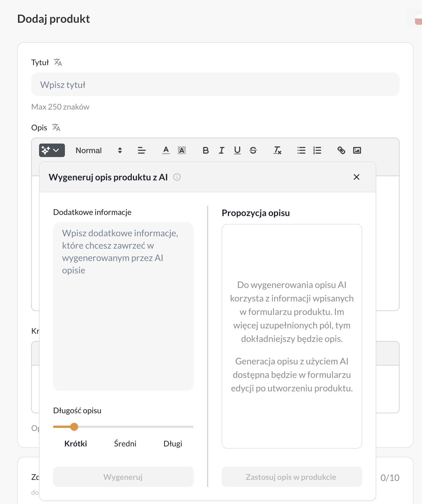Click the description length slider handle
422x504 pixels.
coord(74,427)
